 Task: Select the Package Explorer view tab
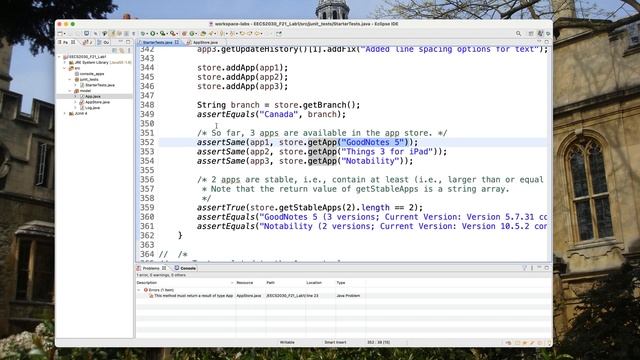pos(66,42)
